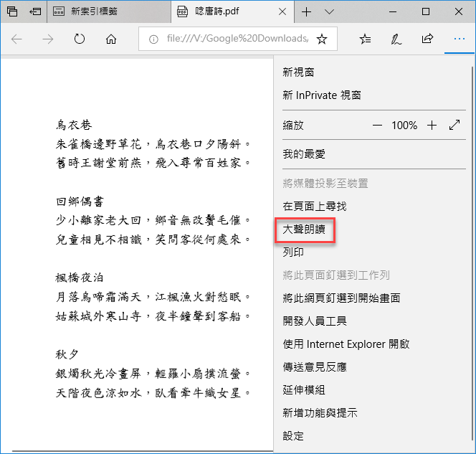Add page to favorites star in address bar

[321, 39]
